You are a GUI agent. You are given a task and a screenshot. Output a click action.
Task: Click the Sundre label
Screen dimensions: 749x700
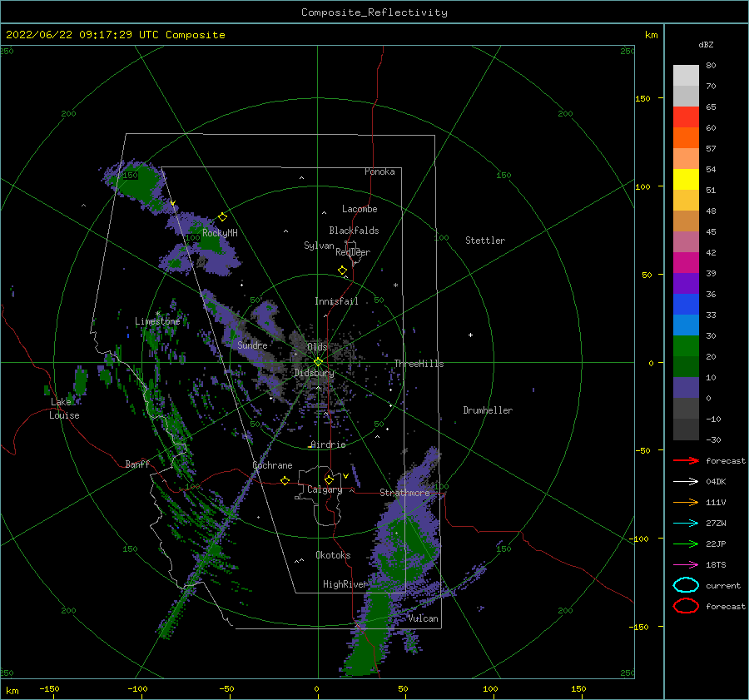(x=252, y=345)
